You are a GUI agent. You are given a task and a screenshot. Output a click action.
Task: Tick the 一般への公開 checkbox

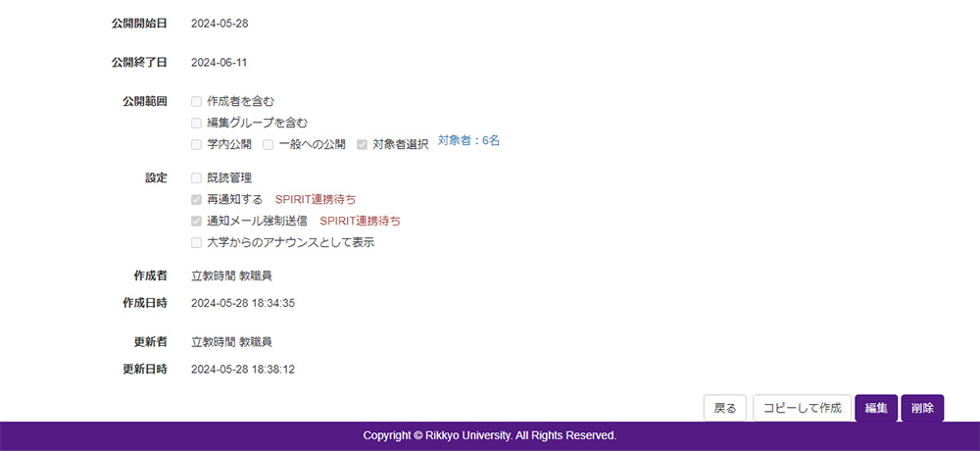point(268,144)
